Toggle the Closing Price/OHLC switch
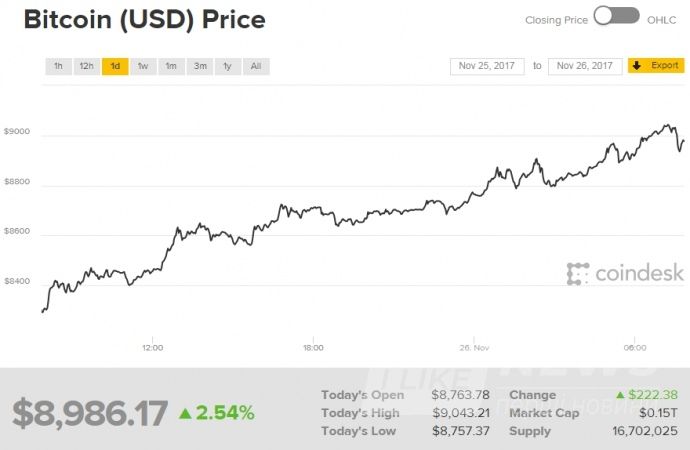This screenshot has width=690, height=450. 616,16
